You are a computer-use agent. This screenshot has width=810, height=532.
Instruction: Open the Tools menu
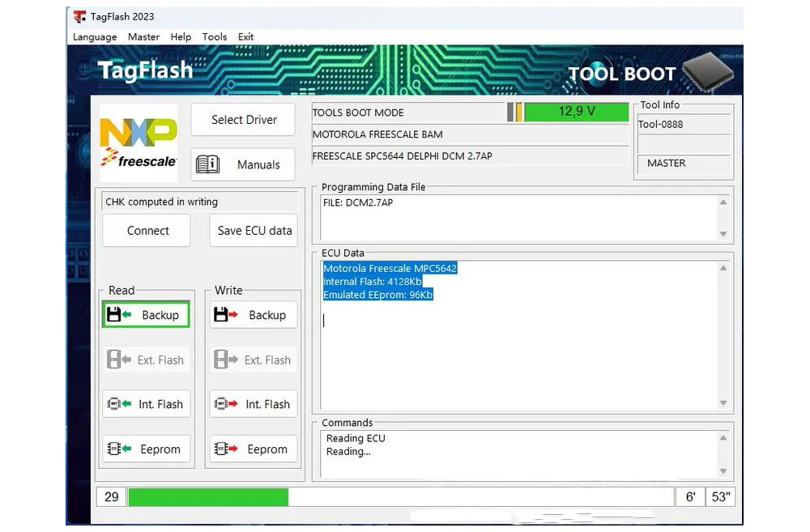tap(214, 36)
